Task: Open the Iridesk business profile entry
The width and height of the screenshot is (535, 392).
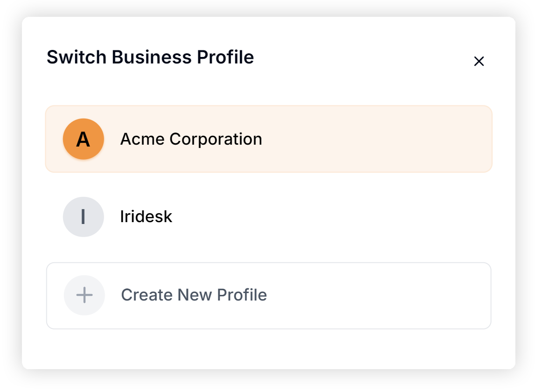Action: click(268, 217)
